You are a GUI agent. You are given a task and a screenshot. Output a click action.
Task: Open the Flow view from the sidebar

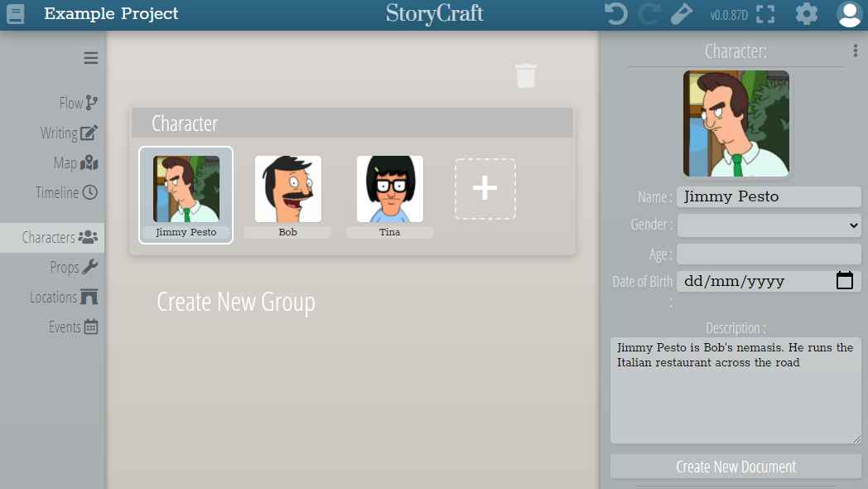pos(76,103)
